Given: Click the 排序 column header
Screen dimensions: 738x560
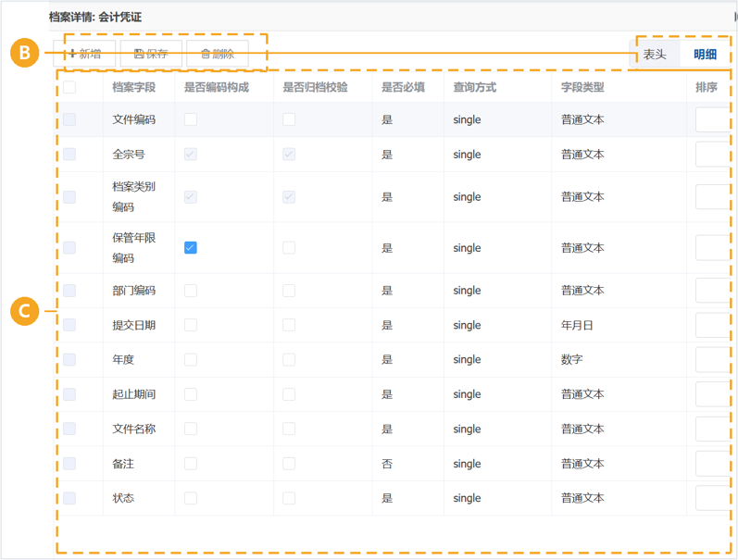Looking at the screenshot, I should [707, 87].
